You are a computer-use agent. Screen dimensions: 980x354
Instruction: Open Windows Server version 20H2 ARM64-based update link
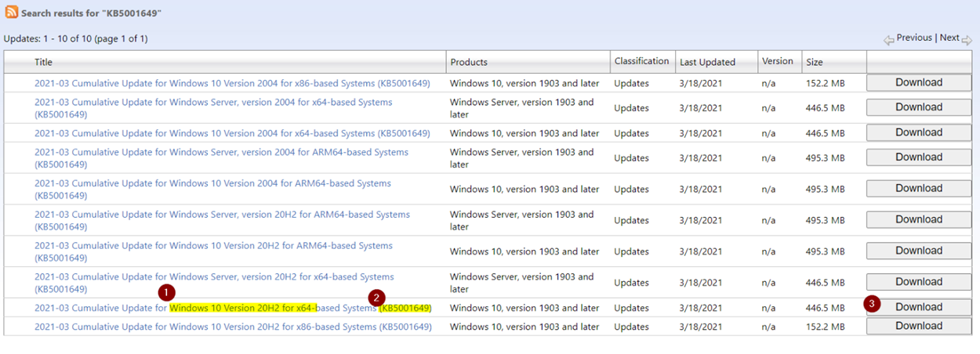pyautogui.click(x=222, y=220)
